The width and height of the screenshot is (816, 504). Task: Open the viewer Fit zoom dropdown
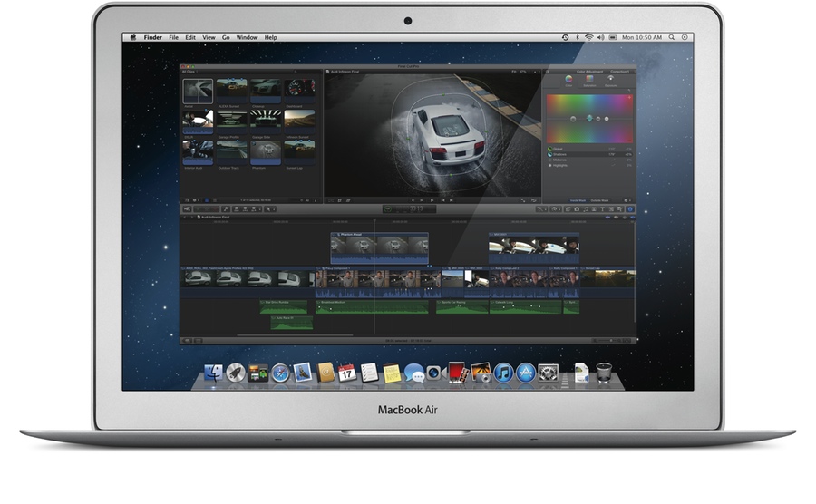pos(513,71)
